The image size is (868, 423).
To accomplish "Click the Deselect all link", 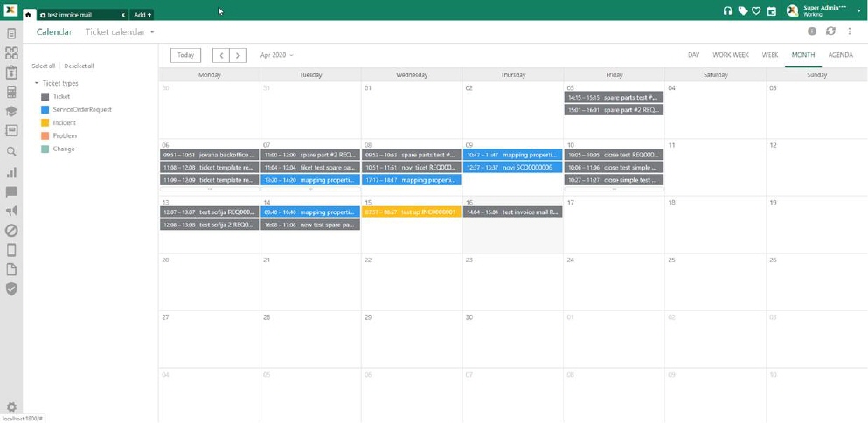I will [x=79, y=66].
